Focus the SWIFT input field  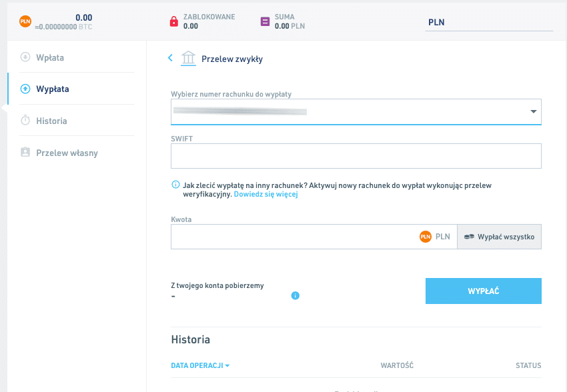(x=356, y=156)
